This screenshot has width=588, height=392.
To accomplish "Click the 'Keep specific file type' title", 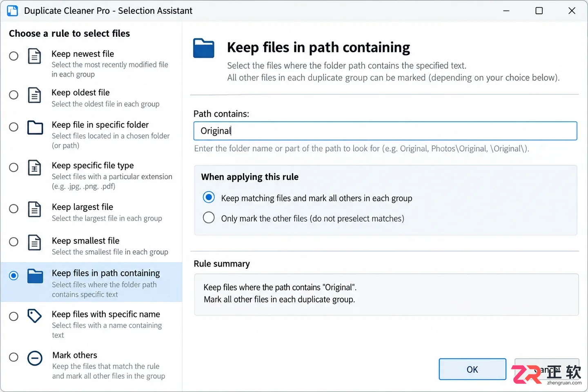I will [93, 165].
